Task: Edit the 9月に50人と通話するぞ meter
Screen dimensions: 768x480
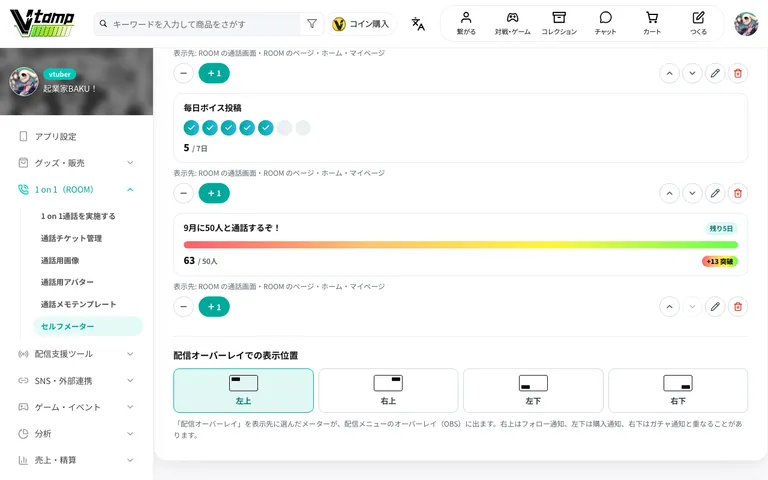Action: (x=715, y=307)
